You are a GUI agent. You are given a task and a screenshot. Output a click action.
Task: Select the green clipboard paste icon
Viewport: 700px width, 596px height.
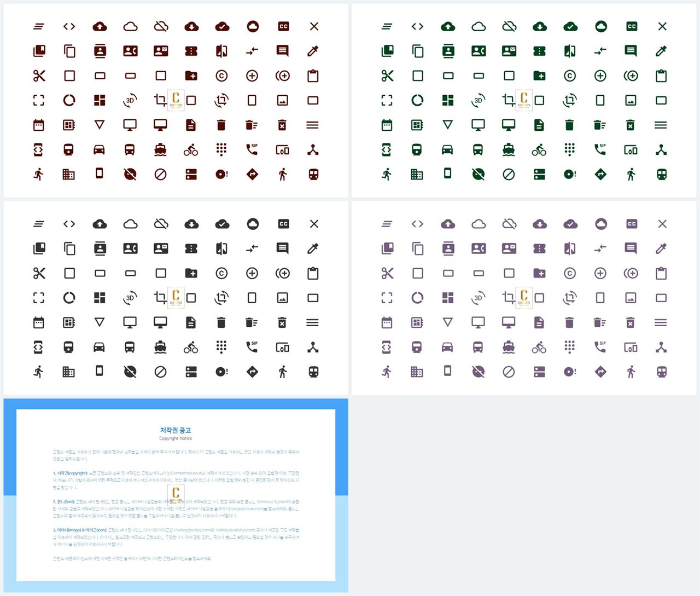pos(661,76)
